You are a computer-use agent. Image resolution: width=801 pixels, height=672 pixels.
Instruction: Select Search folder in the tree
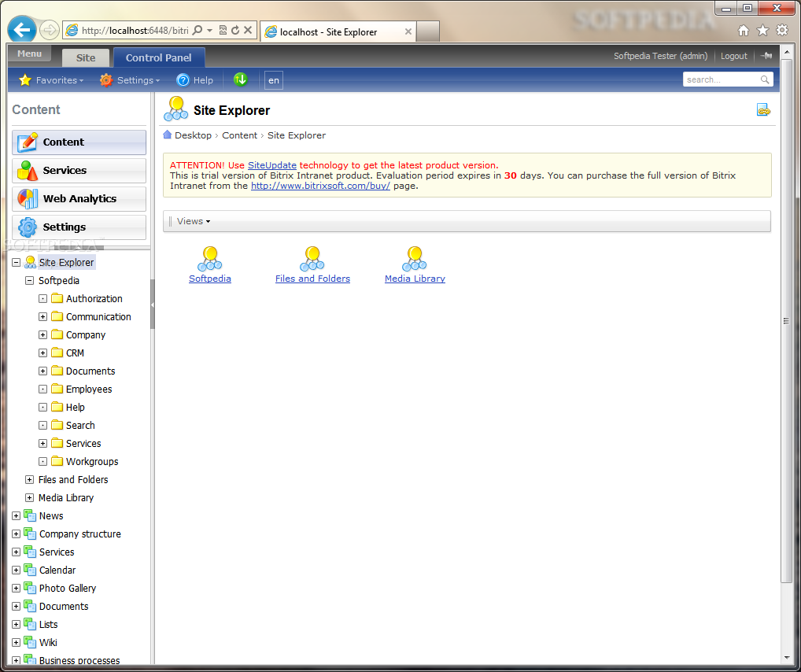point(80,425)
